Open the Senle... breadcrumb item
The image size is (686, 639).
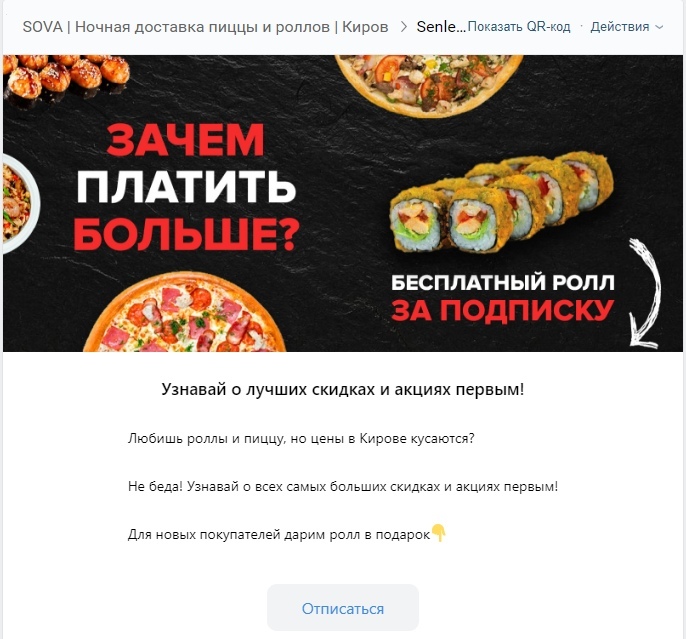(441, 27)
